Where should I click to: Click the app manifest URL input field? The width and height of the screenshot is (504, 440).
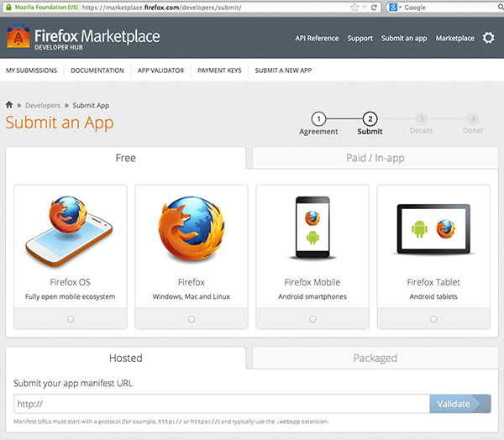[x=222, y=404]
